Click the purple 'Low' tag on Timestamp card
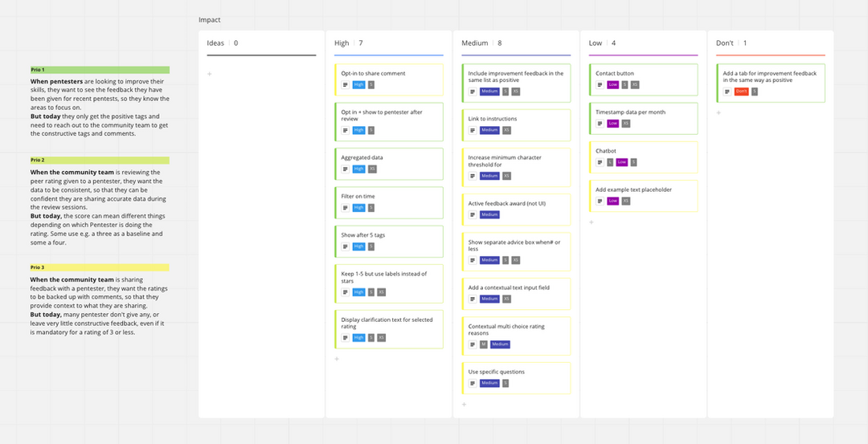The width and height of the screenshot is (868, 444). tap(613, 124)
